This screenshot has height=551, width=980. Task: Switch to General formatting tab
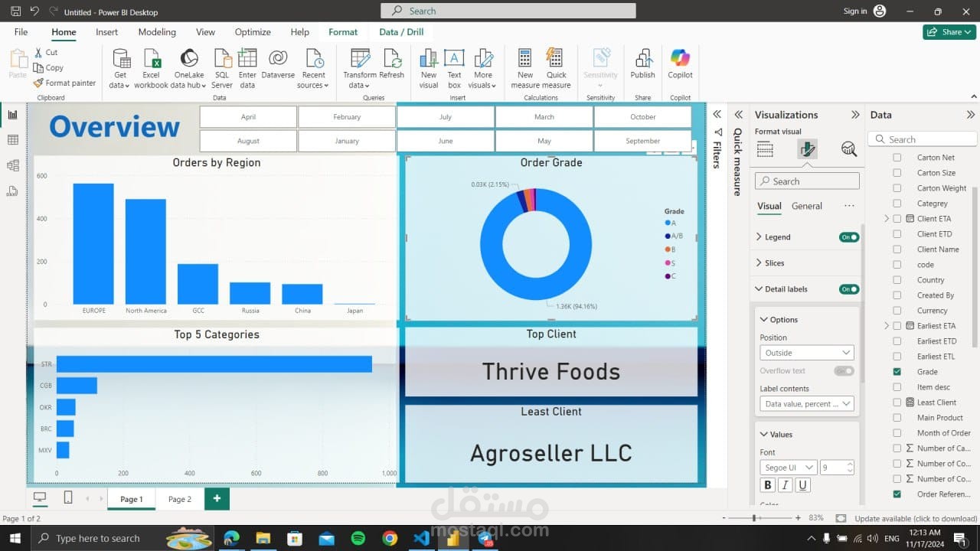coord(807,206)
